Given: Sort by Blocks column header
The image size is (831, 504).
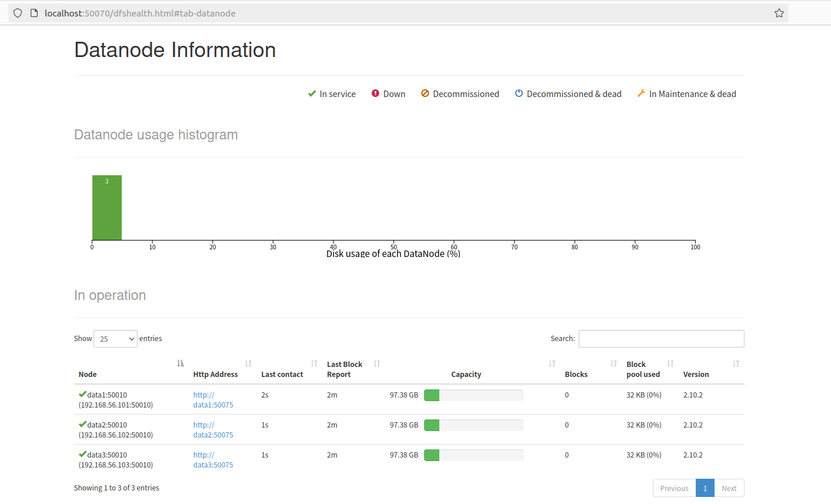Looking at the screenshot, I should pyautogui.click(x=576, y=374).
